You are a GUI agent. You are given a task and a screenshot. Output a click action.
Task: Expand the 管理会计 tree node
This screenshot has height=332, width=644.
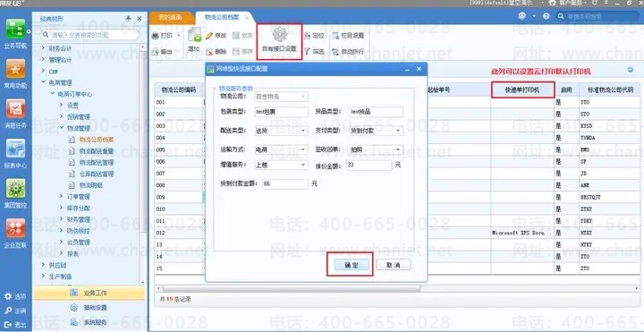click(43, 60)
